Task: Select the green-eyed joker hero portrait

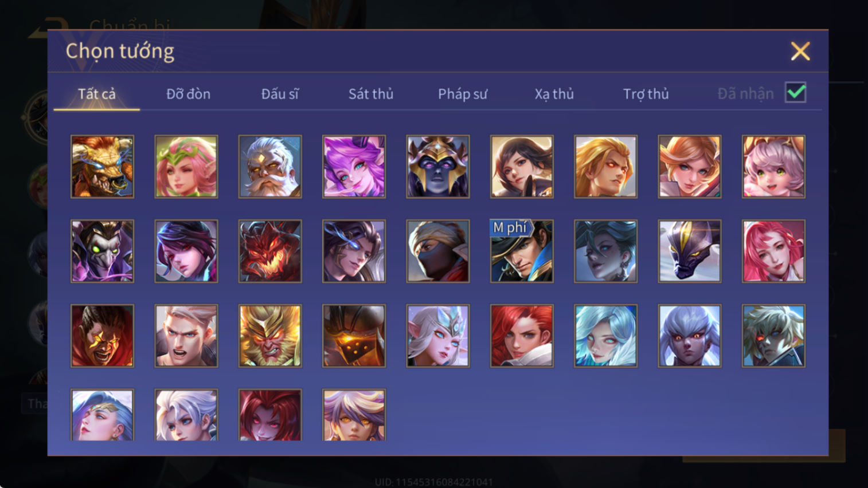Action: click(x=102, y=251)
